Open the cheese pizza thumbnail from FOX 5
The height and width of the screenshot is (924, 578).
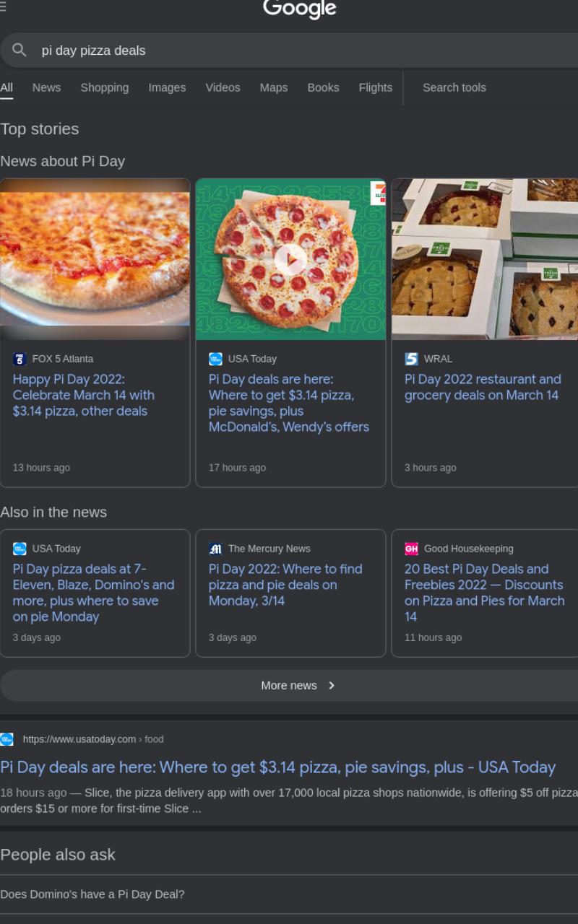[x=95, y=259]
